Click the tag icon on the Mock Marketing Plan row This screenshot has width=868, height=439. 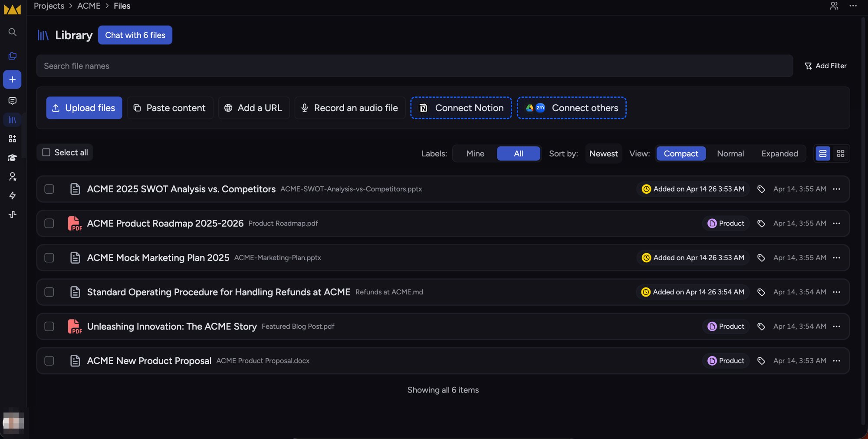(761, 258)
